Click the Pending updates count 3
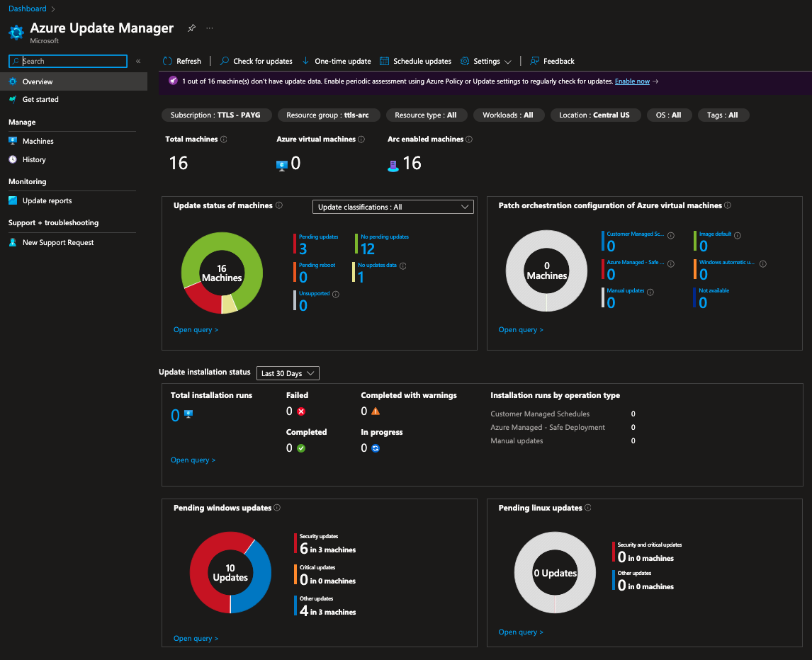 (x=303, y=249)
